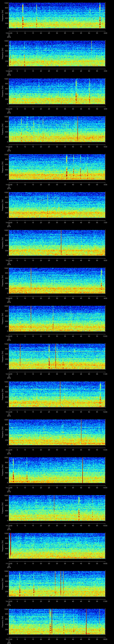Select the spectrogram panel starting at 14:14:00
This screenshot has width=114, height=644.
coord(57,508)
